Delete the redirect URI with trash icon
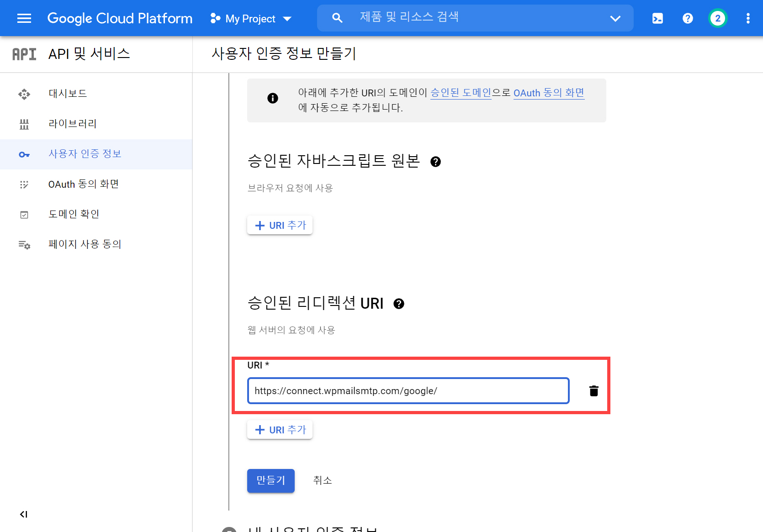This screenshot has height=532, width=763. [594, 391]
